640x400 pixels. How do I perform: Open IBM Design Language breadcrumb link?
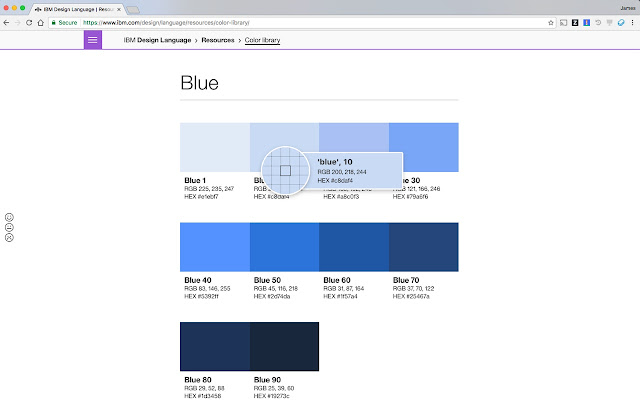pyautogui.click(x=157, y=40)
